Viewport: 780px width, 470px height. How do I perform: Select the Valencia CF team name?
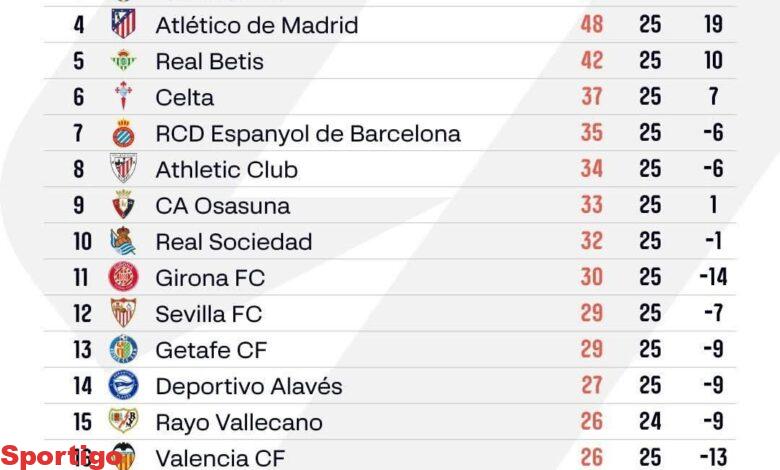(x=219, y=458)
